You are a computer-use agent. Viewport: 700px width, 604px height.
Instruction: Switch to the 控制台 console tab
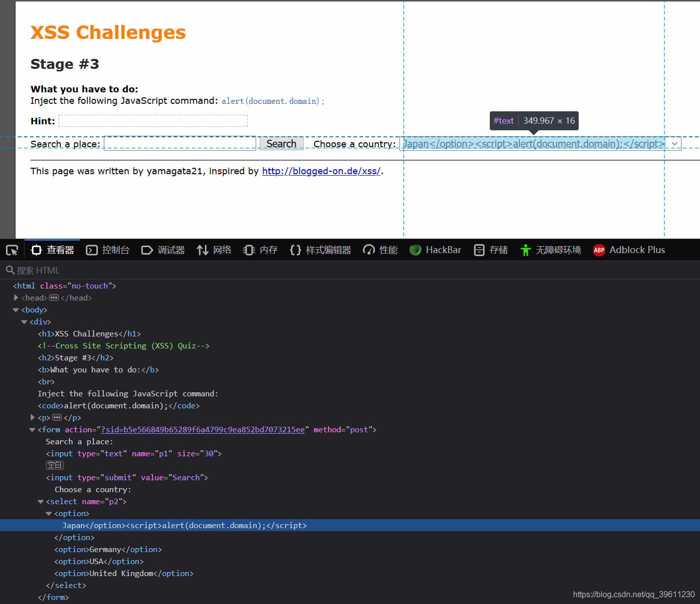[108, 250]
